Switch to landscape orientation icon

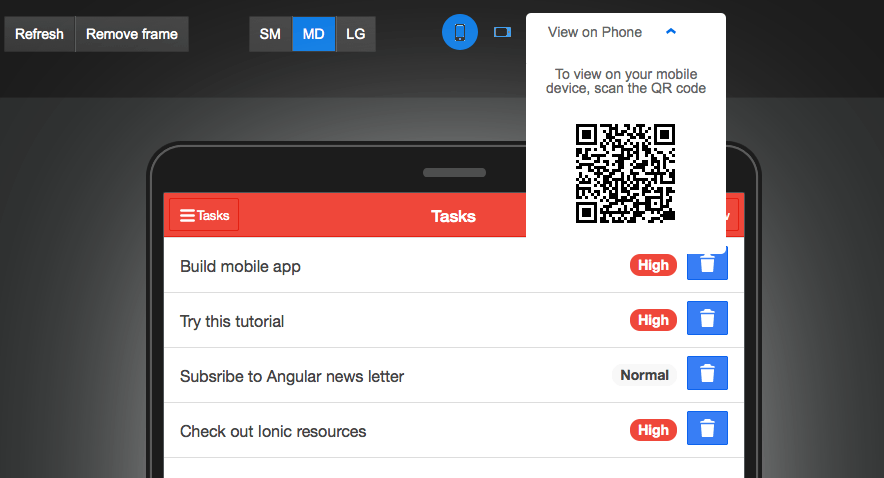click(x=502, y=32)
